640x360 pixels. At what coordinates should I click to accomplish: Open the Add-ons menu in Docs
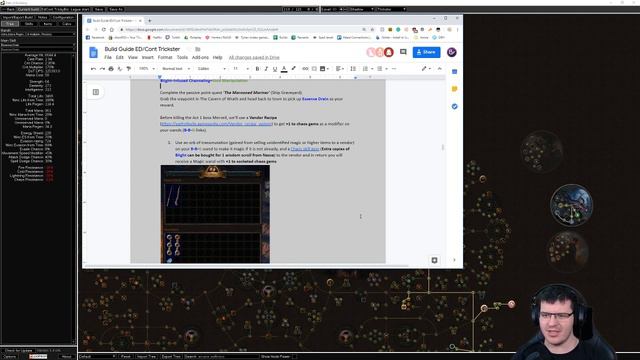[200, 58]
